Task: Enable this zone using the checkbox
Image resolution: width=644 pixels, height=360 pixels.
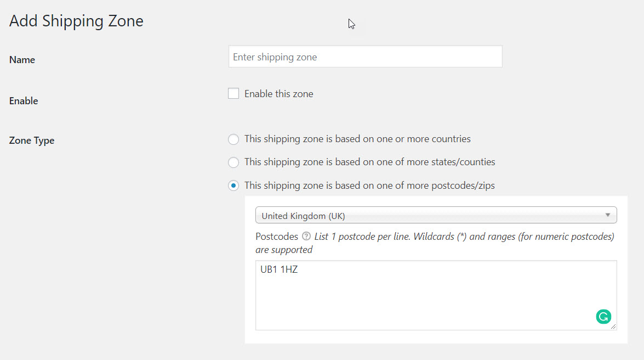Action: (x=233, y=93)
